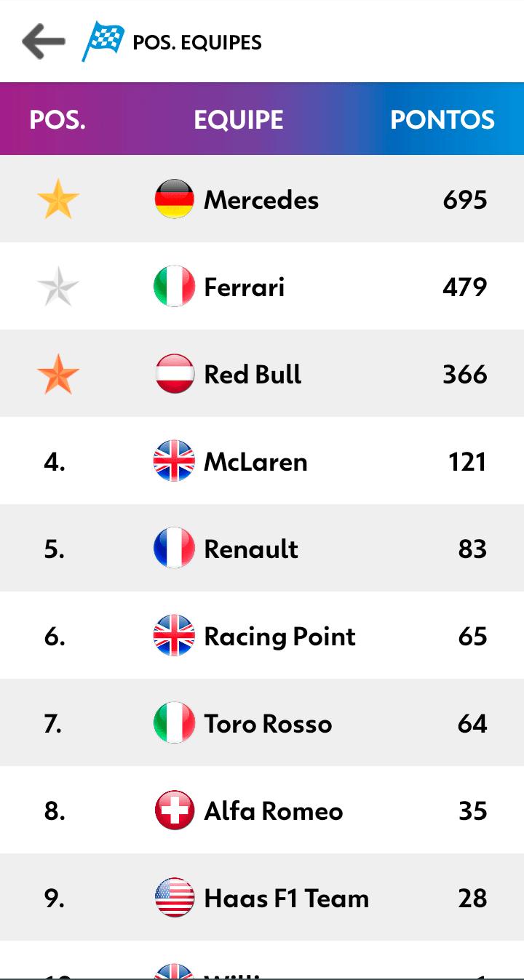Tap the British flag beside Racing Point
Image resolution: width=524 pixels, height=980 pixels.
(x=175, y=635)
